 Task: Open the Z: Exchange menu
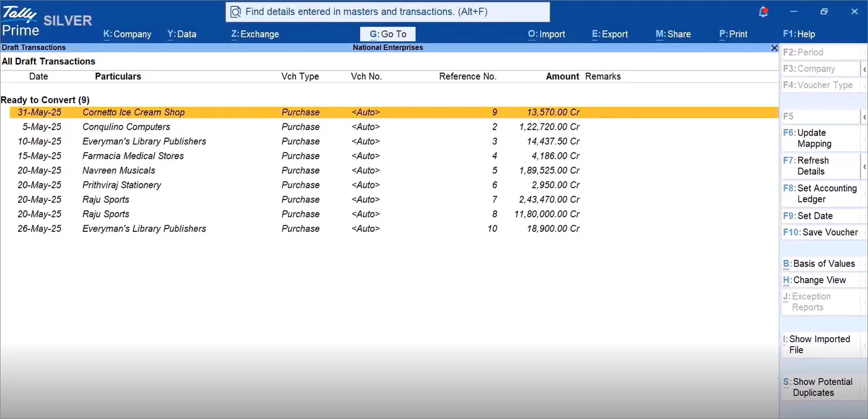(x=255, y=34)
